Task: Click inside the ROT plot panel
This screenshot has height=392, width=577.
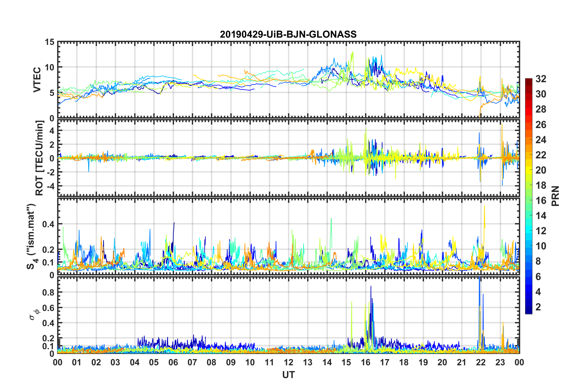Action: click(x=288, y=158)
